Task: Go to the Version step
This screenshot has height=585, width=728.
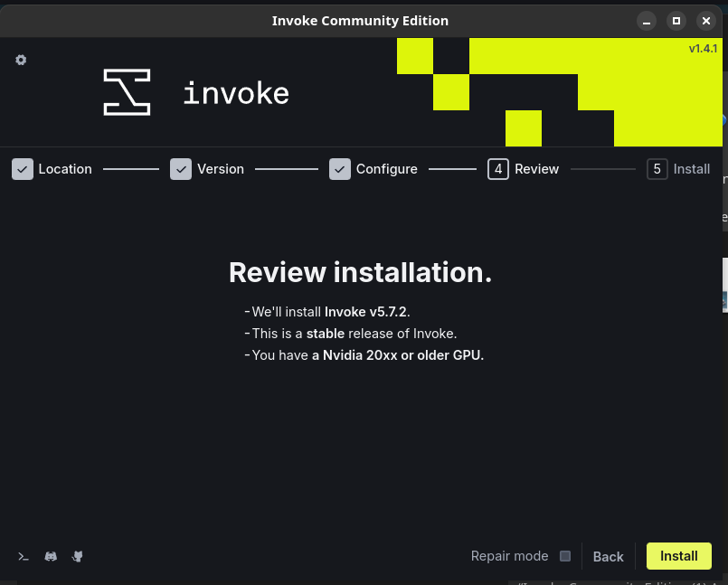Action: (x=207, y=169)
